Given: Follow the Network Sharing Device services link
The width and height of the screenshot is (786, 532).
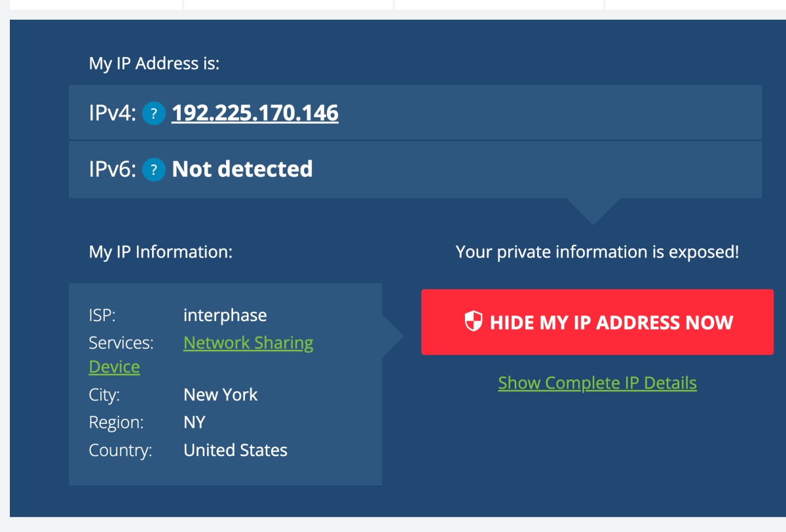Looking at the screenshot, I should [248, 343].
